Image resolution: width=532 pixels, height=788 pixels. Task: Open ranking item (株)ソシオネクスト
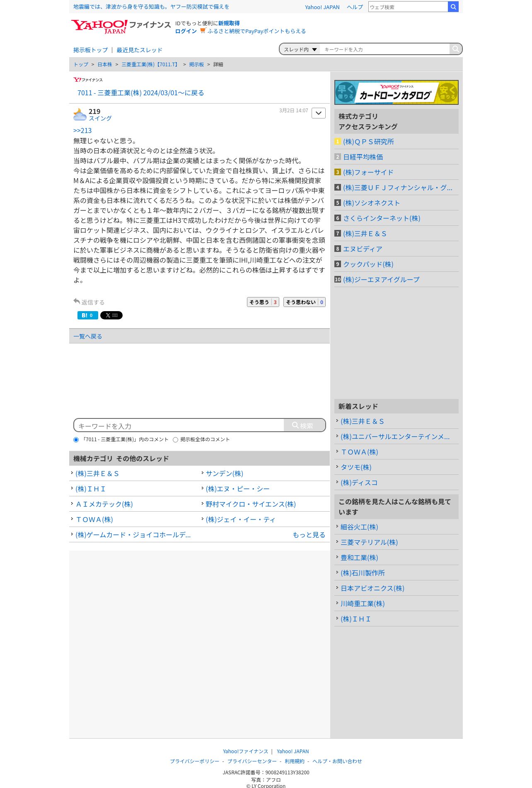coord(372,203)
